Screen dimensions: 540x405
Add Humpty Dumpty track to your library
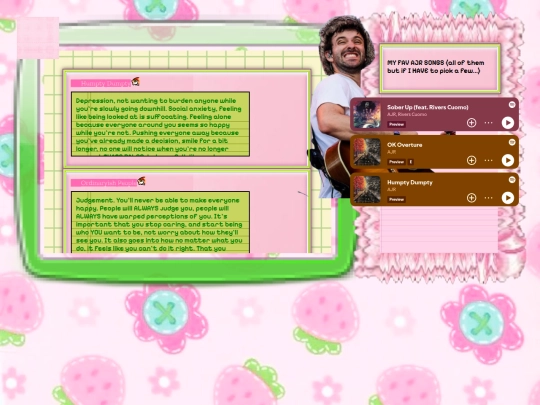coord(471,198)
